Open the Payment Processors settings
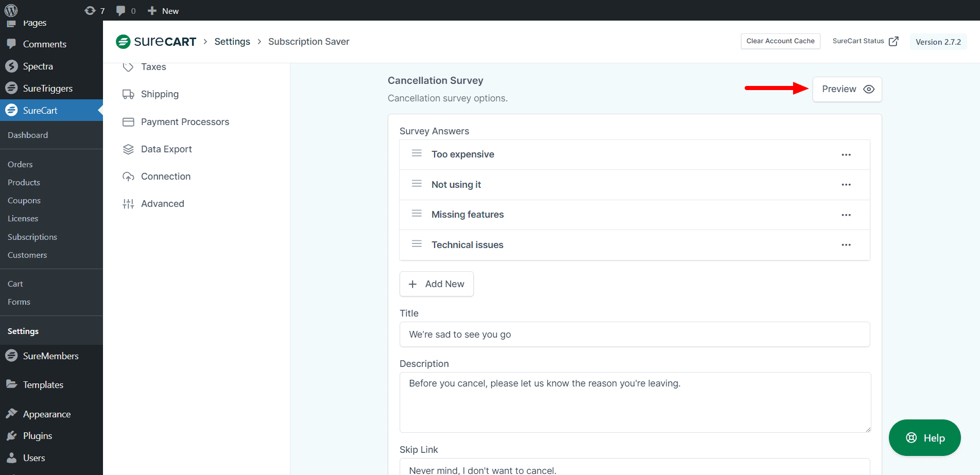 184,122
